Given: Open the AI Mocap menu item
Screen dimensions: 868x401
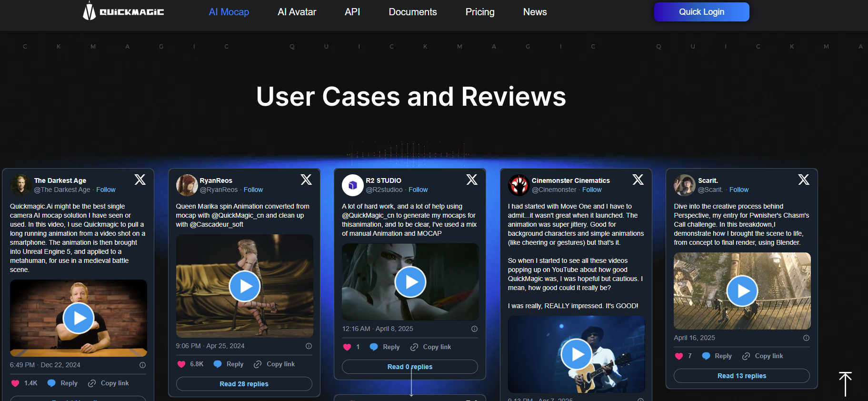Looking at the screenshot, I should click(229, 12).
